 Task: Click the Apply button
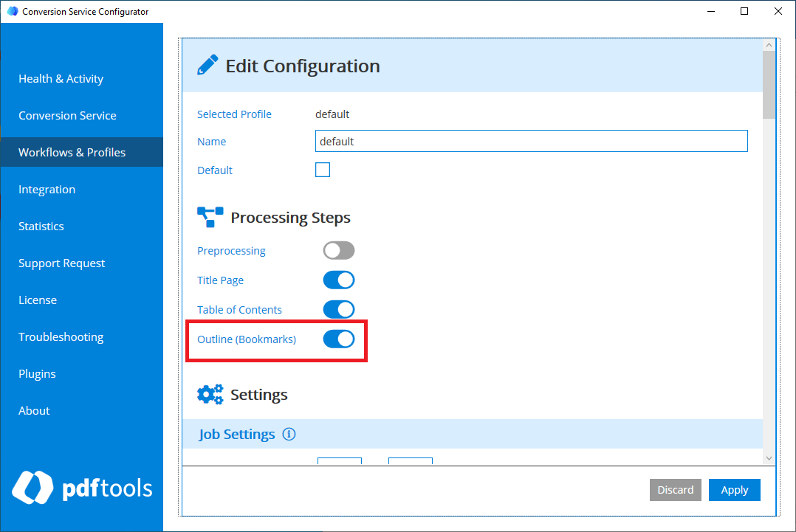[734, 490]
